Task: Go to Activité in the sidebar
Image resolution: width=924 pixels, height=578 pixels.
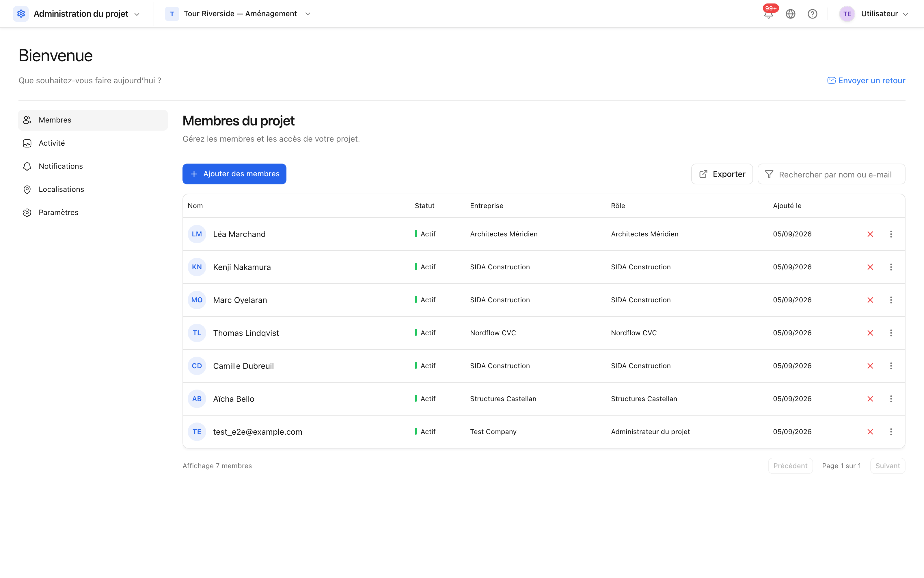Action: (x=93, y=143)
